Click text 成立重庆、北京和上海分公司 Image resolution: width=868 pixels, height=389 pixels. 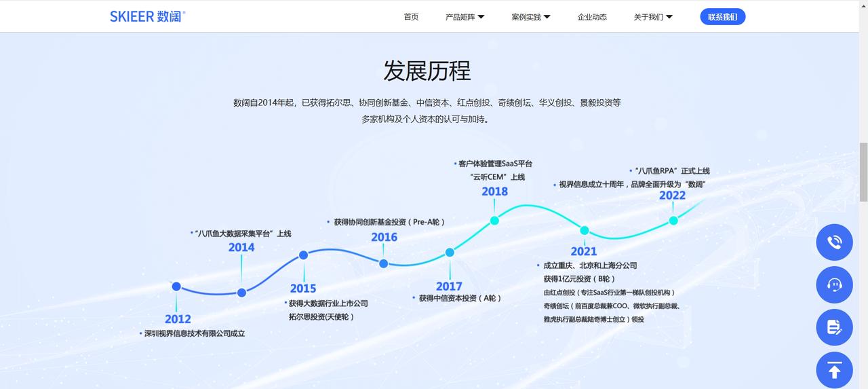click(x=590, y=265)
